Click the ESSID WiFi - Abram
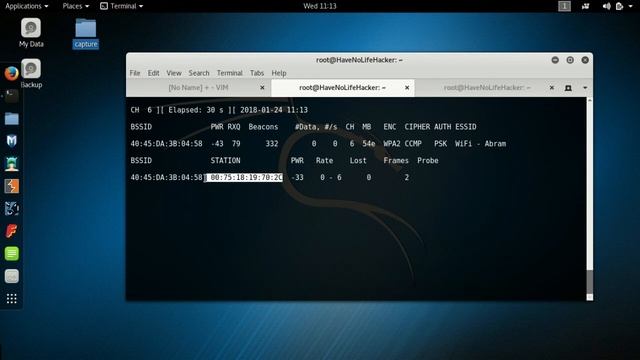The image size is (640, 360). coord(480,144)
